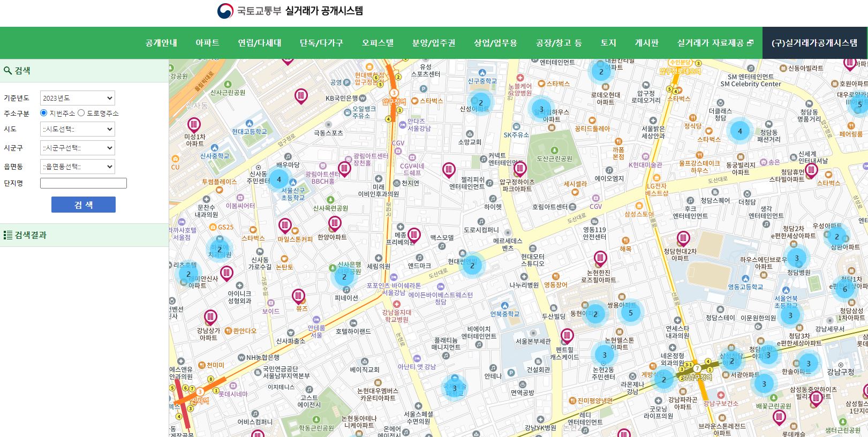The image size is (868, 437).
Task: Go to the 공장/창고 등 menu
Action: pos(558,43)
